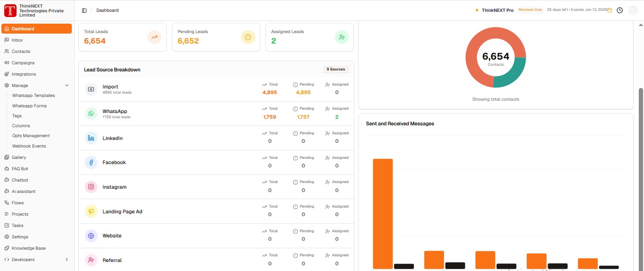Open the clock history icon in header
644x271 pixels.
click(x=619, y=10)
